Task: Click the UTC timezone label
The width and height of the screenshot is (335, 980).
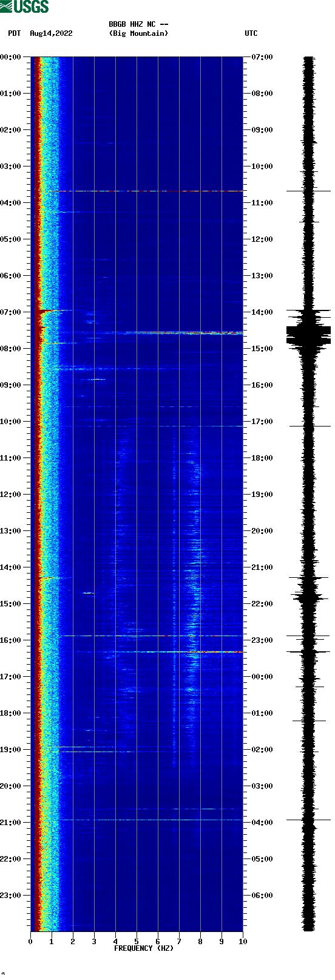Action: coord(251,33)
